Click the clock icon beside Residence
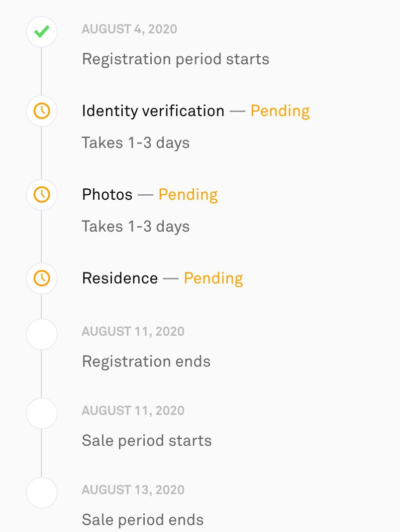Viewport: 400px width, 532px height. pyautogui.click(x=42, y=278)
